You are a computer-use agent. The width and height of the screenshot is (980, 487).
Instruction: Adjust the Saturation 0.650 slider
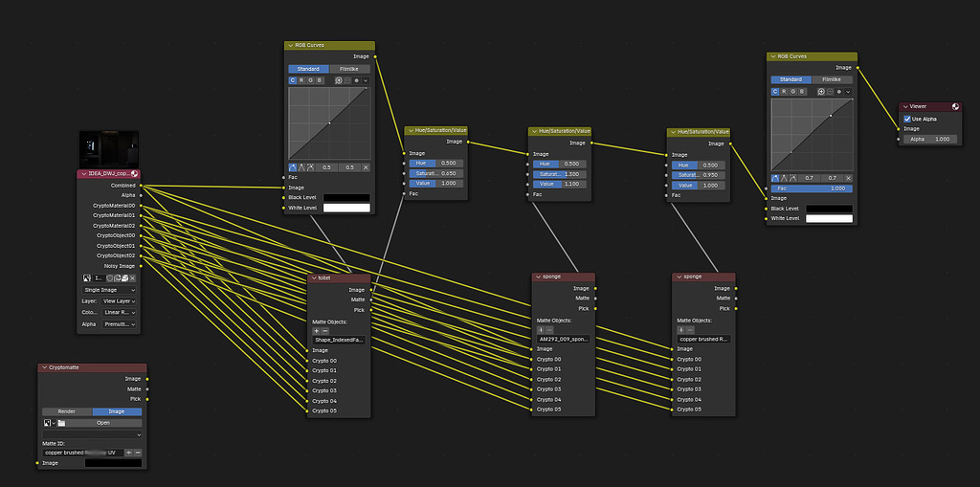(436, 173)
